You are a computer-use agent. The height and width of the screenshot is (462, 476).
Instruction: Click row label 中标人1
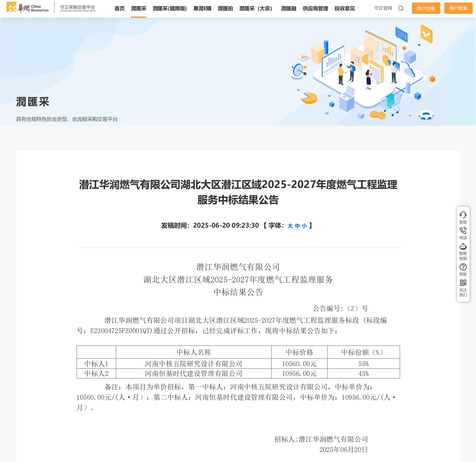[x=96, y=363]
